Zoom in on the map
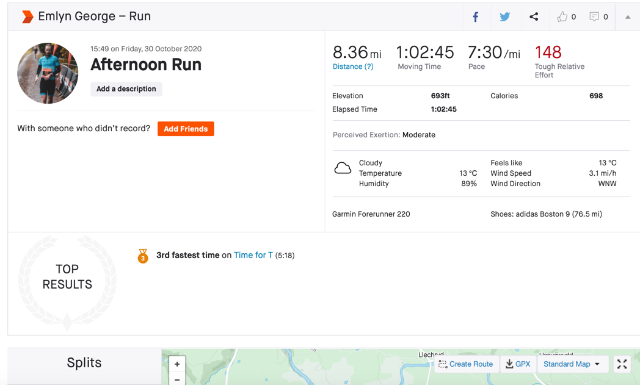The width and height of the screenshot is (640, 385). tap(177, 364)
